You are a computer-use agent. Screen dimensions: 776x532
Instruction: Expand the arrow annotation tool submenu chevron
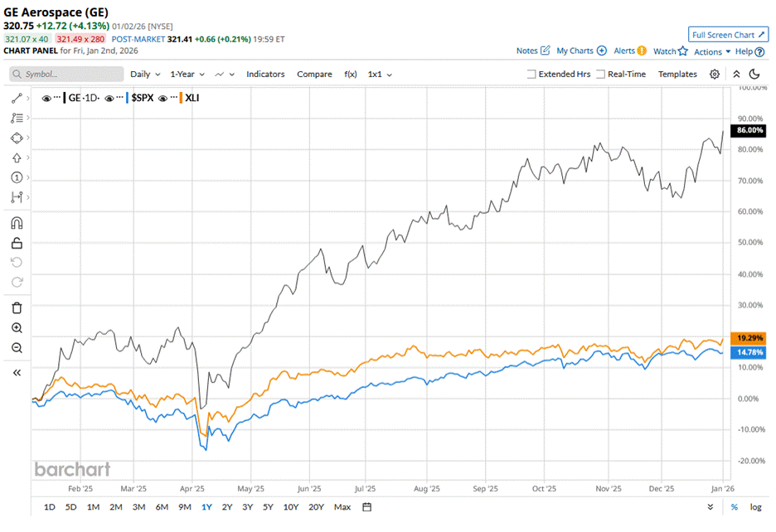pyautogui.click(x=27, y=157)
